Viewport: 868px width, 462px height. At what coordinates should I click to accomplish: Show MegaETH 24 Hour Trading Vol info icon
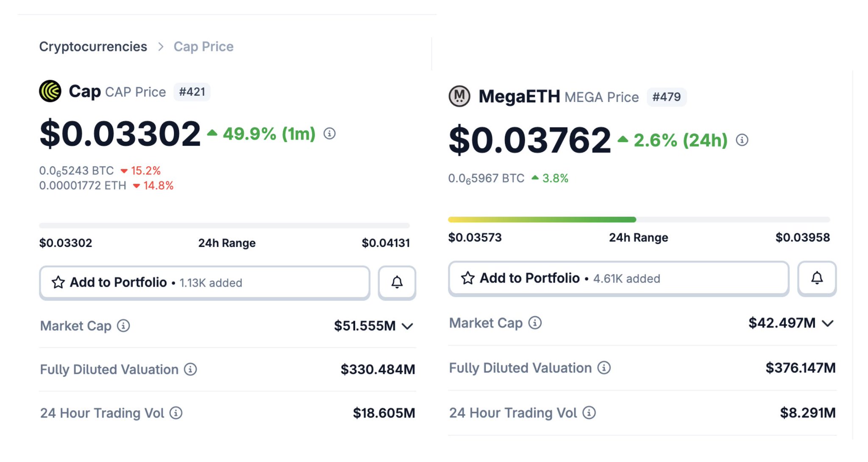pos(589,412)
